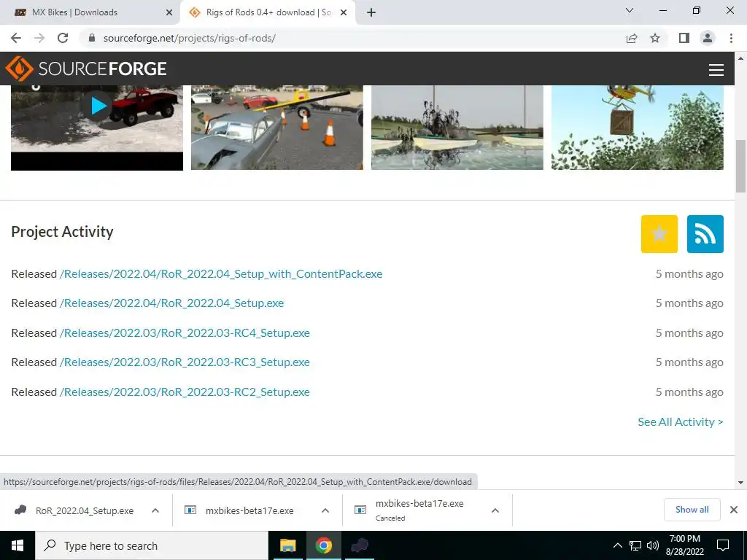Select the Rigs of Rods tab
The width and height of the screenshot is (747, 560).
coord(267,12)
